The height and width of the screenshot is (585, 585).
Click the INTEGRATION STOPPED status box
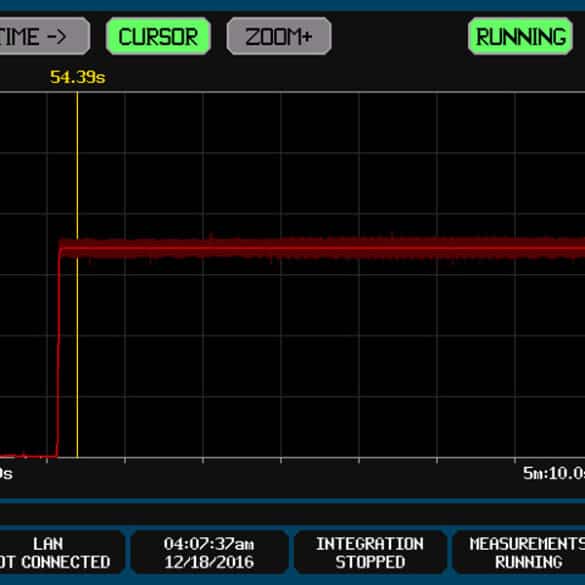pyautogui.click(x=370, y=552)
